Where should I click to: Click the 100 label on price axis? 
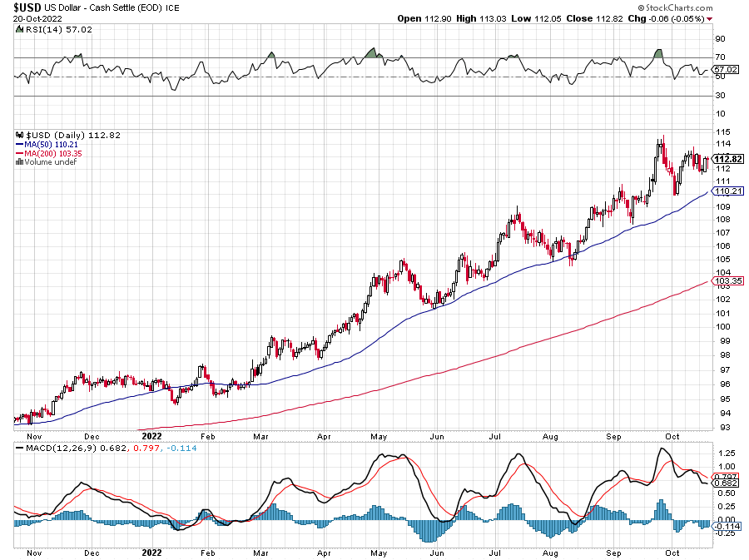pyautogui.click(x=722, y=326)
